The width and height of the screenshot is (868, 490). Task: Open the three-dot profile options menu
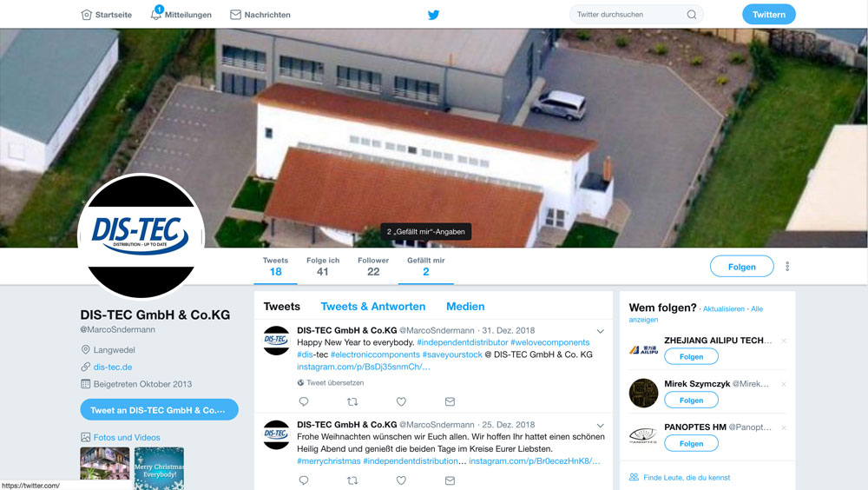click(787, 267)
